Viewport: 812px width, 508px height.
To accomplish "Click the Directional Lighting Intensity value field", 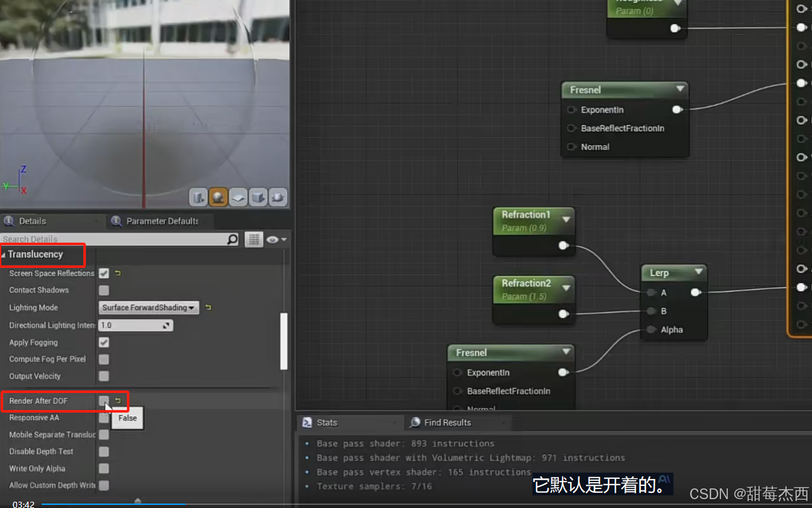I will [x=136, y=325].
